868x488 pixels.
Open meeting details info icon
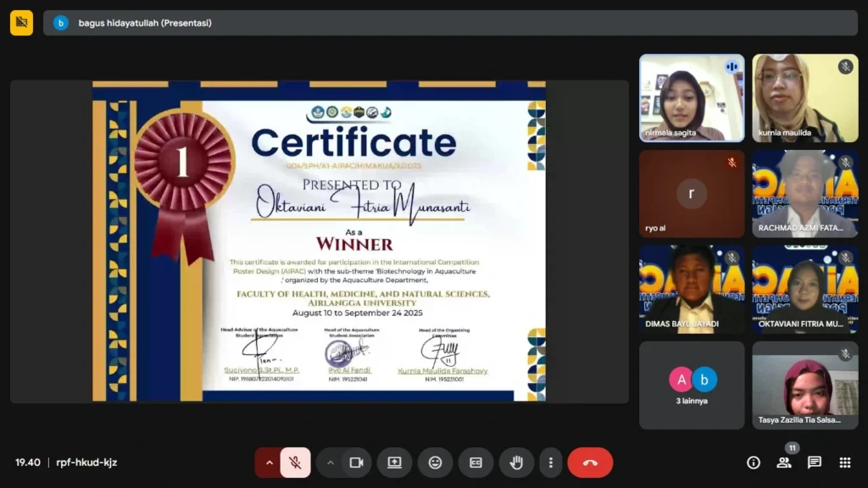point(753,463)
